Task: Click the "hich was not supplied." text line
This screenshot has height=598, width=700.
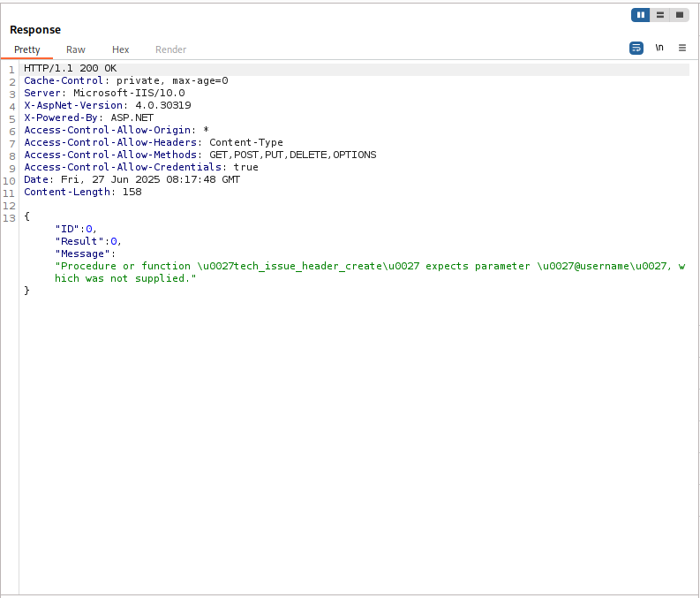Action: tap(125, 278)
